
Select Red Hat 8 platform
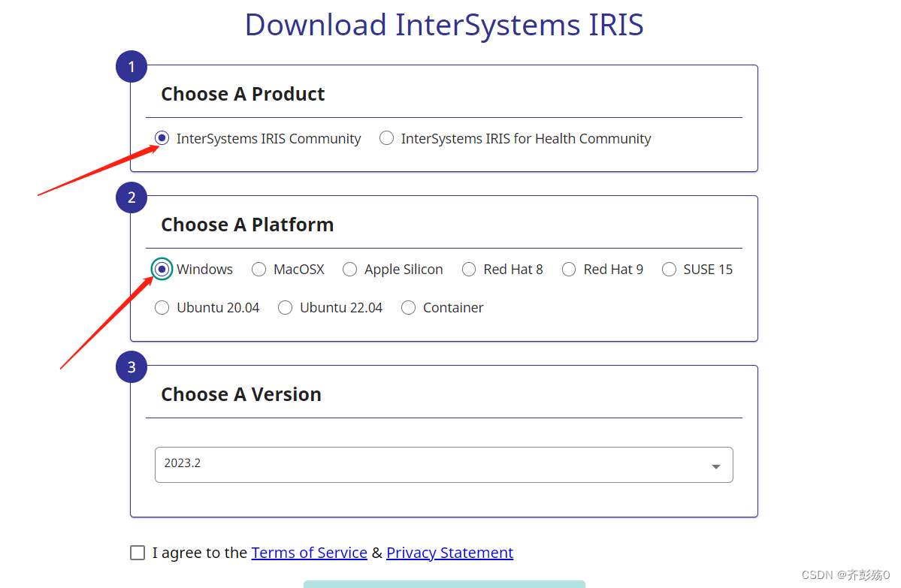click(x=468, y=269)
